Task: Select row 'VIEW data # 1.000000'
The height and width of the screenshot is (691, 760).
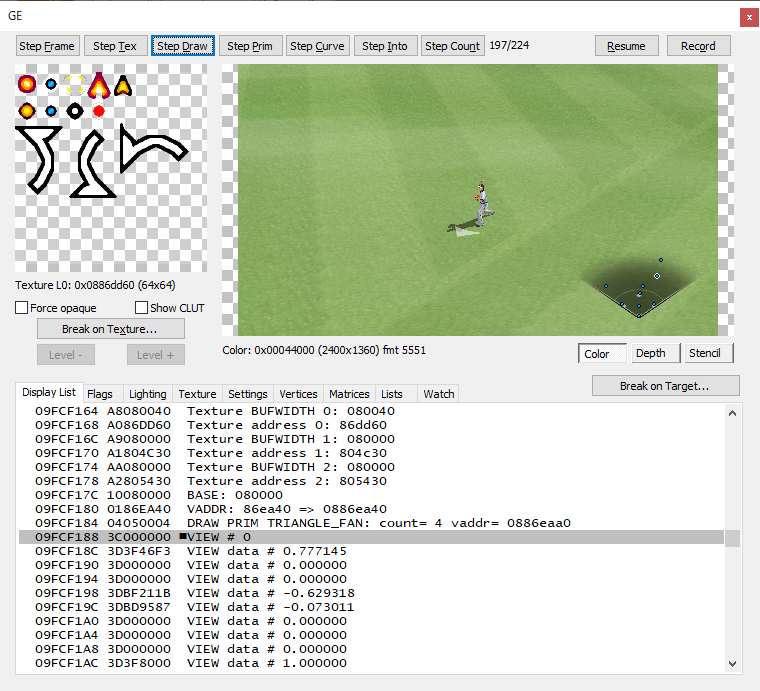Action: (x=371, y=663)
